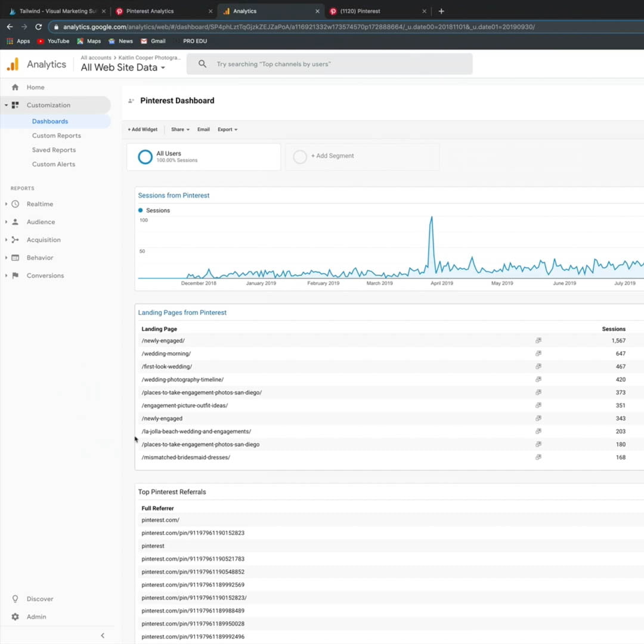Click the YouTube bookmark

click(x=53, y=41)
